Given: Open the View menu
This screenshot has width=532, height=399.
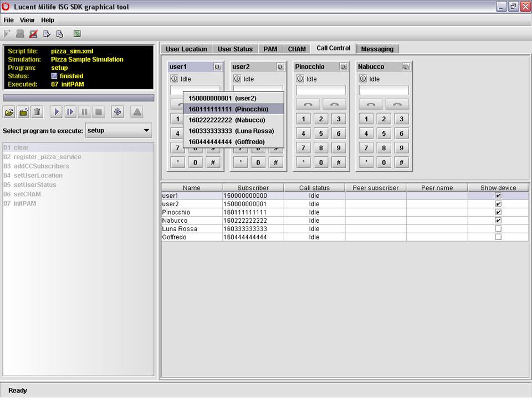Looking at the screenshot, I should [x=27, y=20].
